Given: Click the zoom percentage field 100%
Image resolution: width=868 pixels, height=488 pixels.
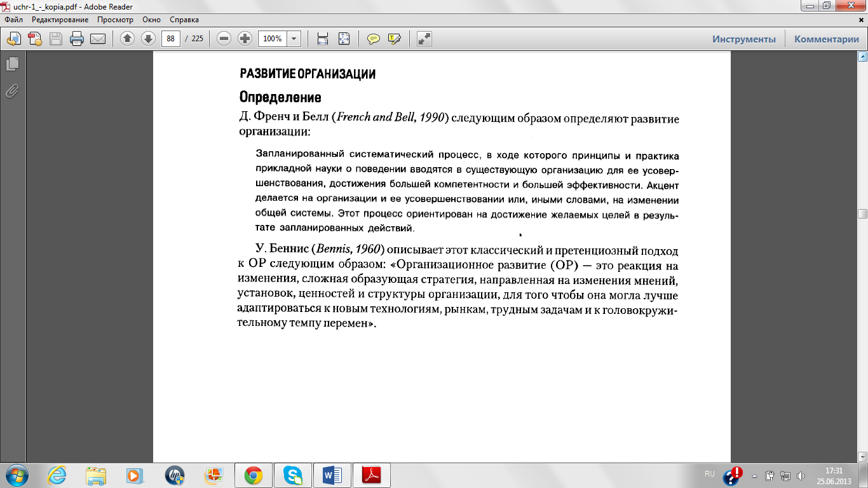Looking at the screenshot, I should point(273,39).
